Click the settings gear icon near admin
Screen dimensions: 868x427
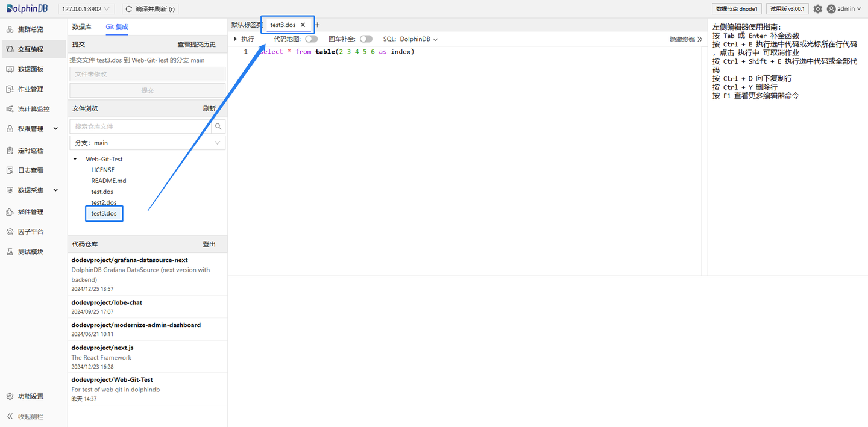click(x=817, y=9)
